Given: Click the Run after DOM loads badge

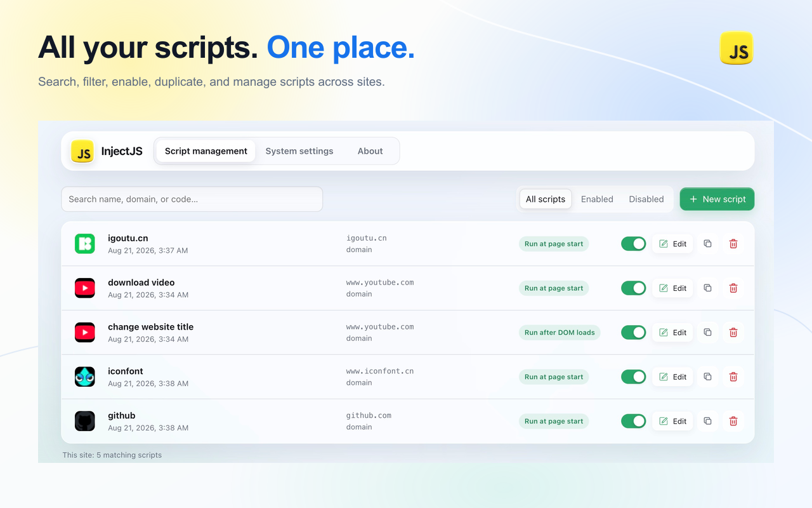Looking at the screenshot, I should coord(560,333).
